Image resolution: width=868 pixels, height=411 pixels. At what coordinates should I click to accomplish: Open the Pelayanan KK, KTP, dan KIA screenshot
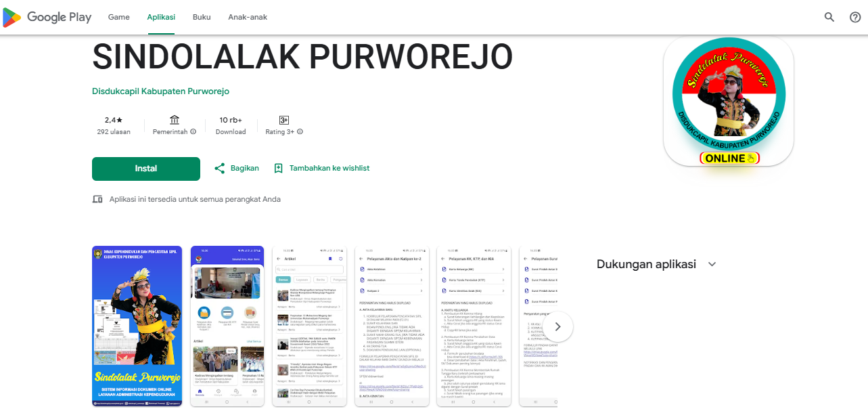(x=474, y=326)
